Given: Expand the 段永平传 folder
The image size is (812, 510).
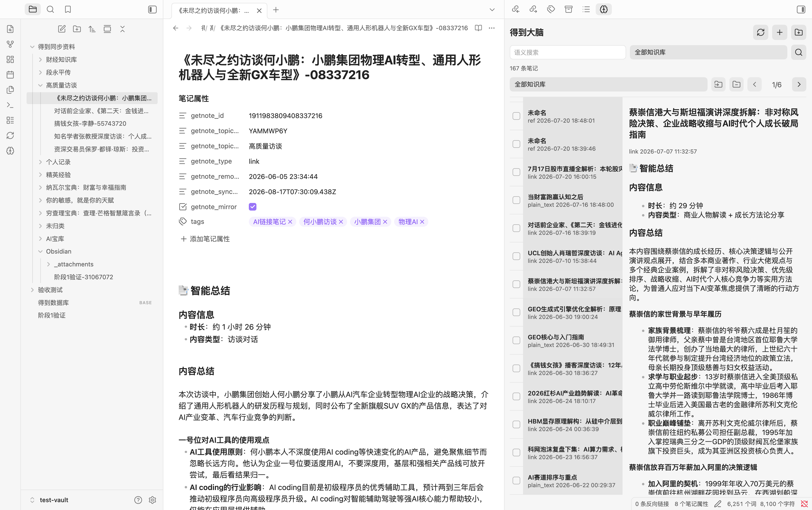Looking at the screenshot, I should 40,72.
